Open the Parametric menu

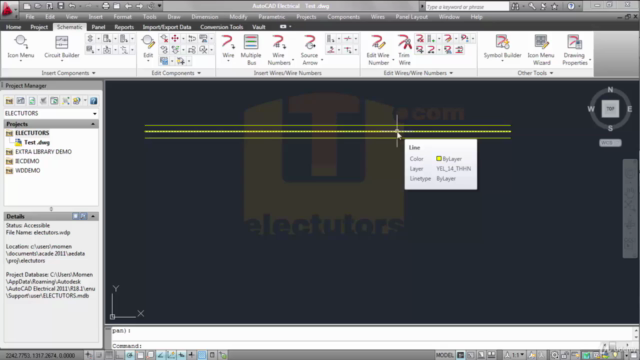(x=272, y=17)
